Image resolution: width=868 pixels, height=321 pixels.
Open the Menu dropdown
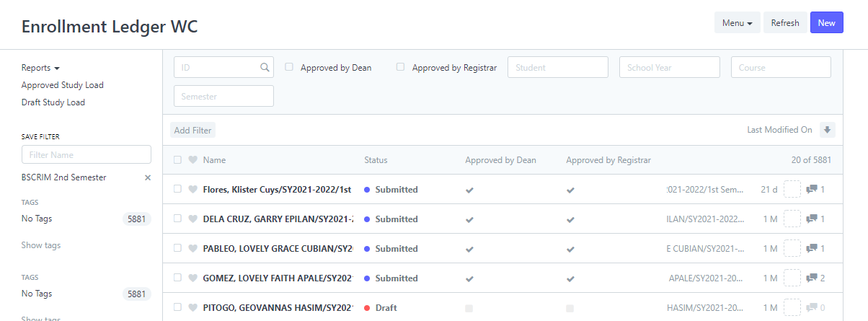tap(737, 23)
